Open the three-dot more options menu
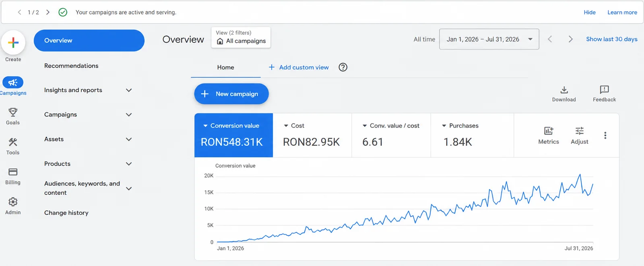 click(605, 135)
